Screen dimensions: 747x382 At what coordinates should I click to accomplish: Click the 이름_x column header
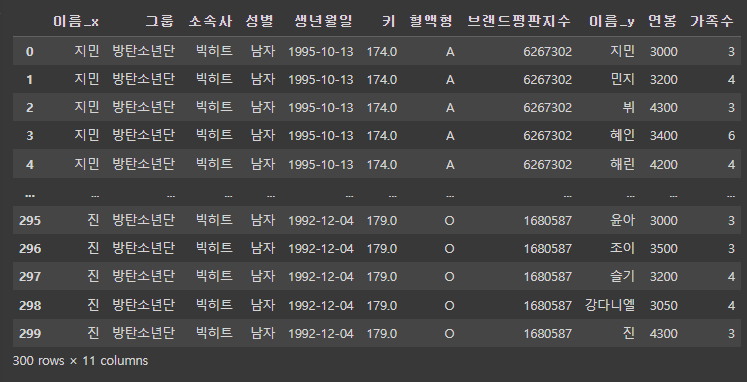(x=76, y=21)
